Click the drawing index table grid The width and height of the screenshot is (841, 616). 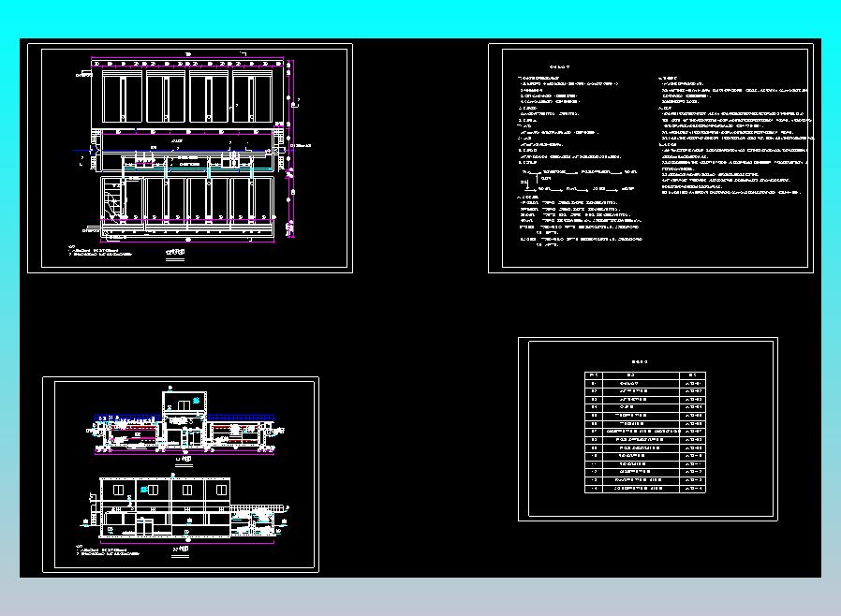click(645, 433)
